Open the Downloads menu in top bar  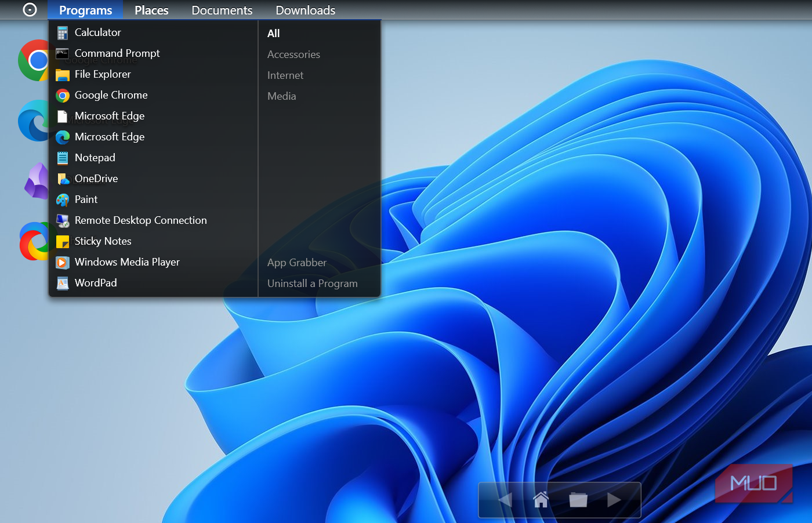click(305, 10)
